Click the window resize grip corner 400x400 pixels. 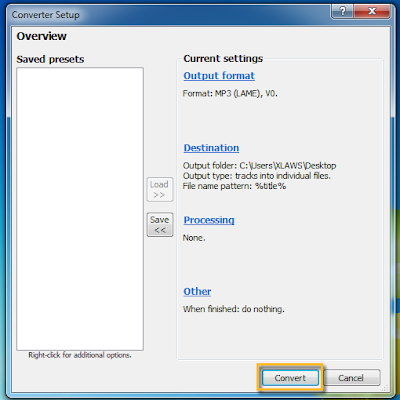(386, 388)
